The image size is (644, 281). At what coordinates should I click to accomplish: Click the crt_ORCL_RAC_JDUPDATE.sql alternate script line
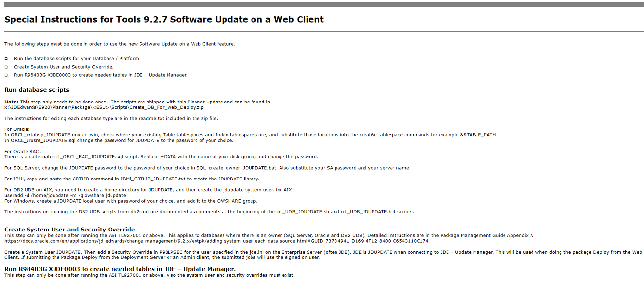[x=161, y=157]
